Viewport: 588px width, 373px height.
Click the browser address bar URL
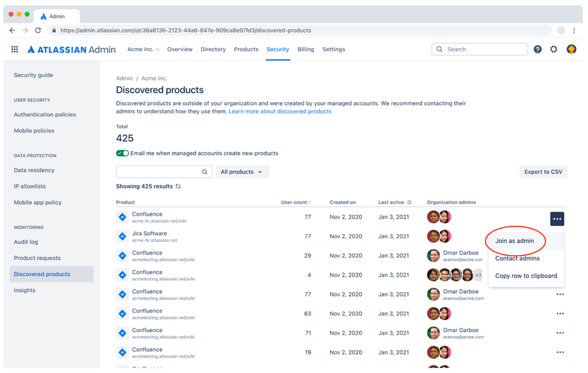[x=186, y=30]
